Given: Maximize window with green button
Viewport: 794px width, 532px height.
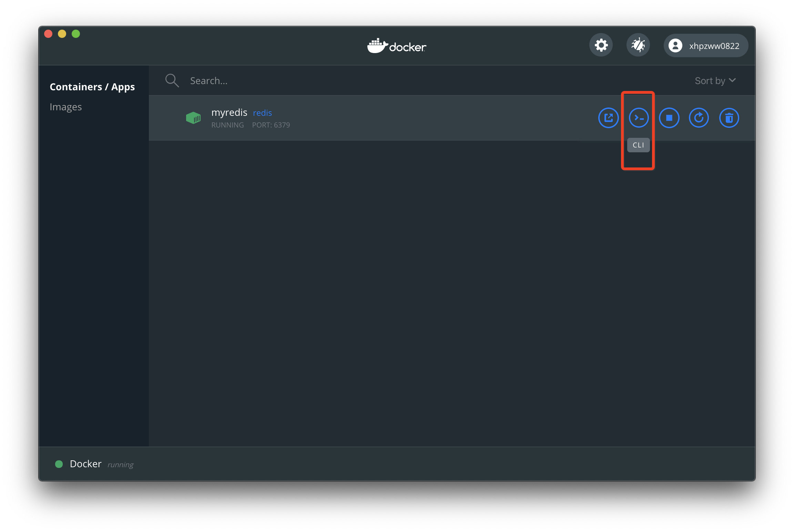Looking at the screenshot, I should [x=76, y=34].
